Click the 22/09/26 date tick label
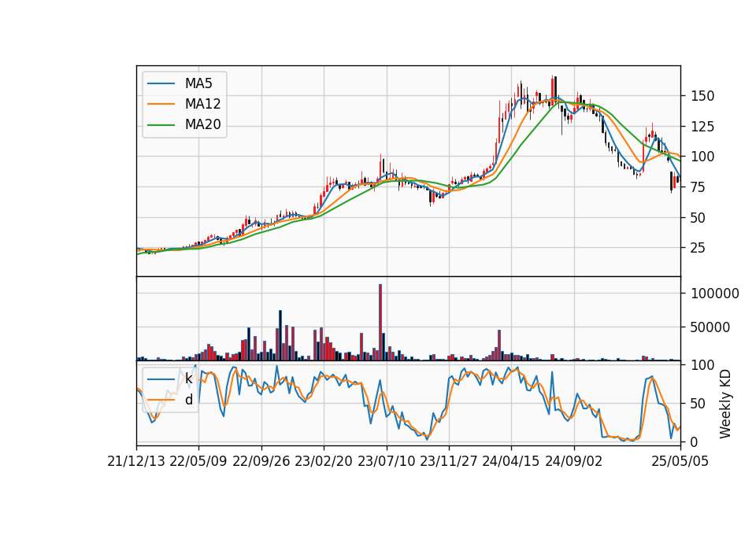This screenshot has width=756, height=543. 261,461
